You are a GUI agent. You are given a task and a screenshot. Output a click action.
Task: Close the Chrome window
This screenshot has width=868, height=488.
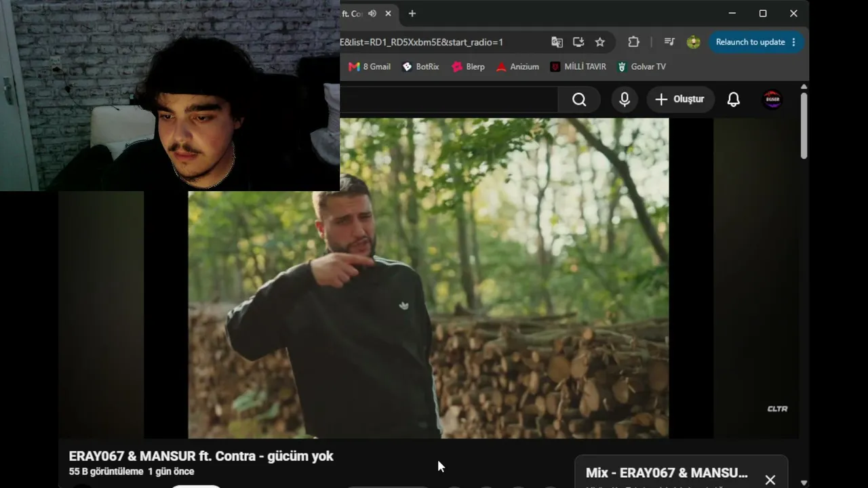793,14
